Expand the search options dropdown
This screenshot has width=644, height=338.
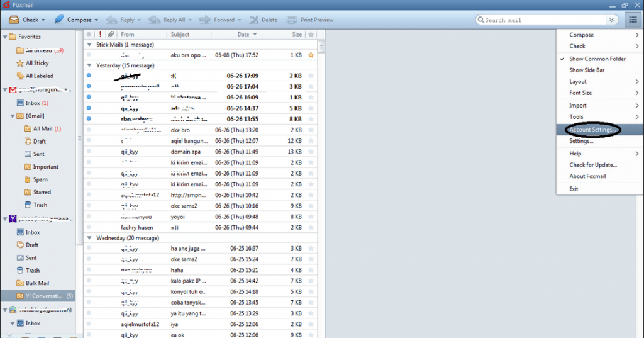coord(612,20)
